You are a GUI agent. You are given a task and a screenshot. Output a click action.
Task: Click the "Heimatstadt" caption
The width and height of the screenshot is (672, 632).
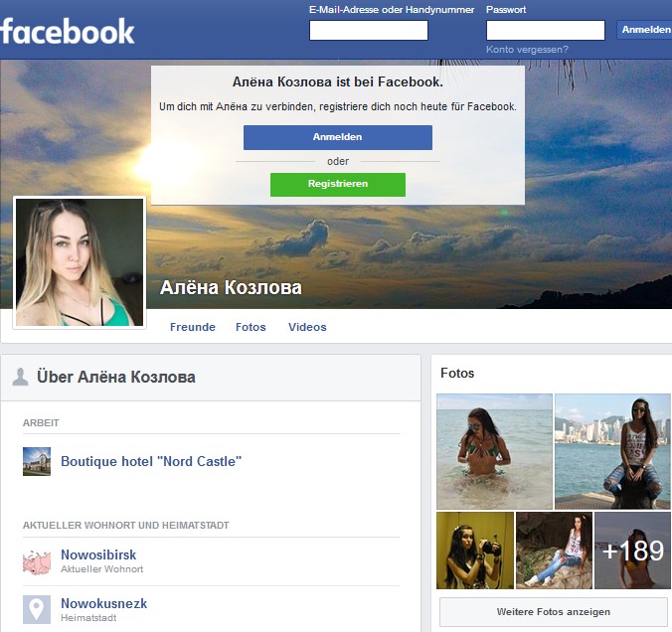(88, 618)
